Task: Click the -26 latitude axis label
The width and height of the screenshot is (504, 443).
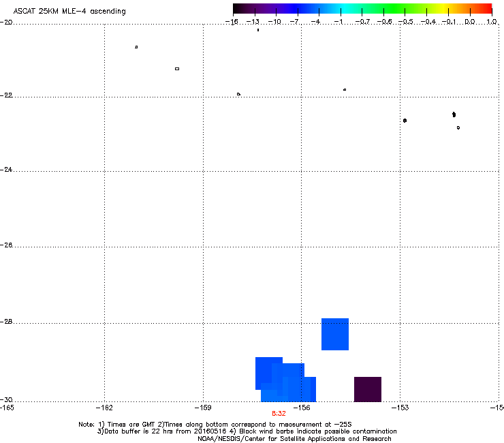Action: point(6,245)
